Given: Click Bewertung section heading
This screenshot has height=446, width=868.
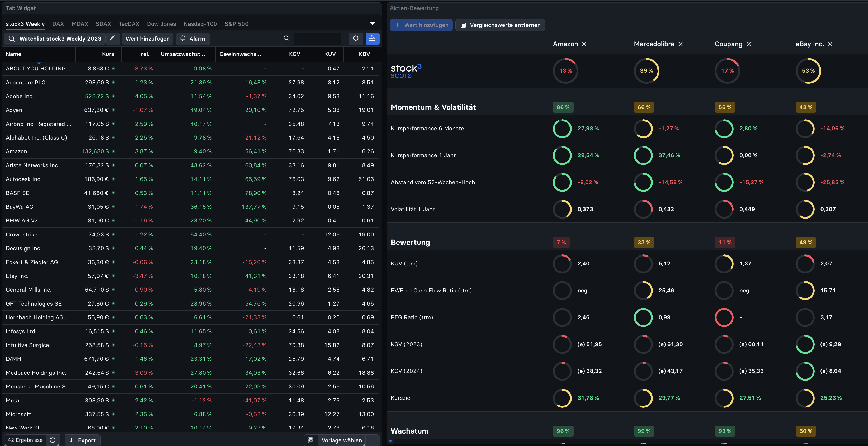Looking at the screenshot, I should tap(411, 242).
